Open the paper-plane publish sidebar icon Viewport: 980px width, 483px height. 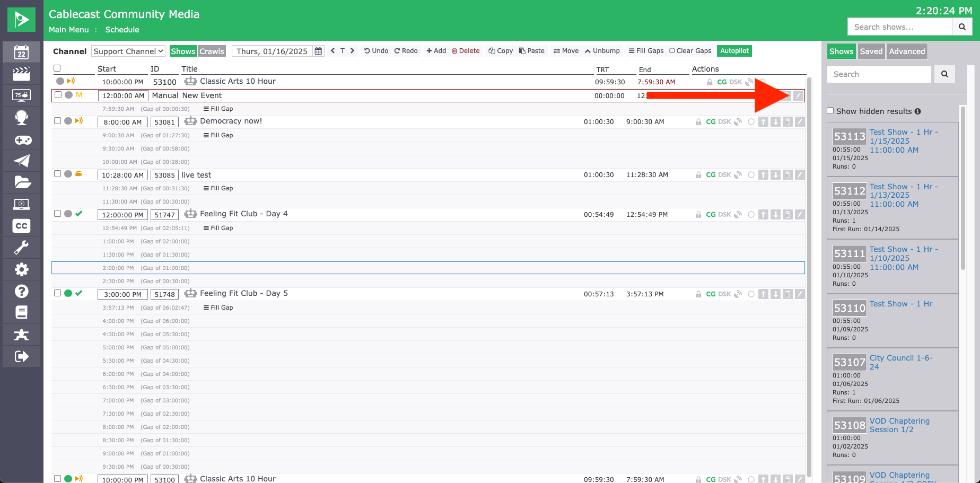21,161
